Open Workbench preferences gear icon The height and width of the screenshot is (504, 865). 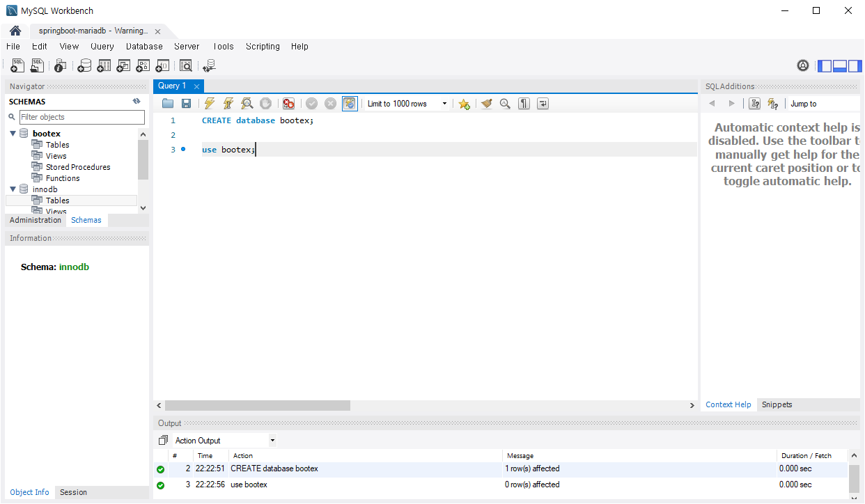(803, 65)
